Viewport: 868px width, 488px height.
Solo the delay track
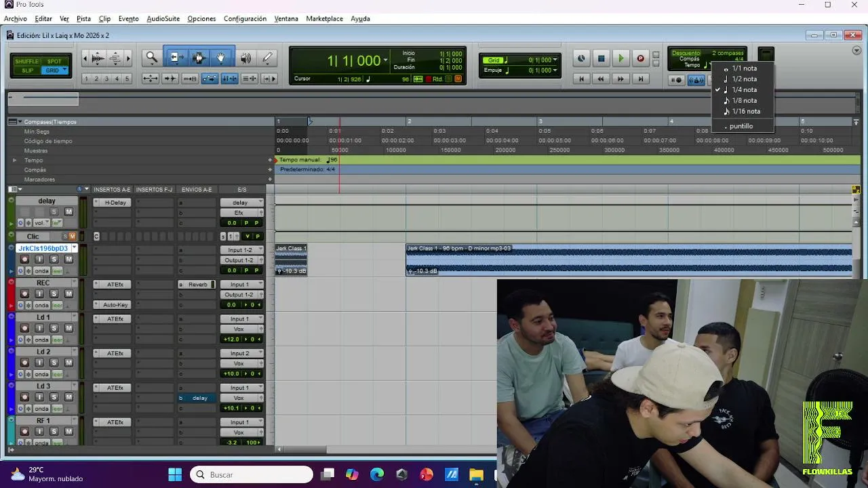(x=54, y=212)
